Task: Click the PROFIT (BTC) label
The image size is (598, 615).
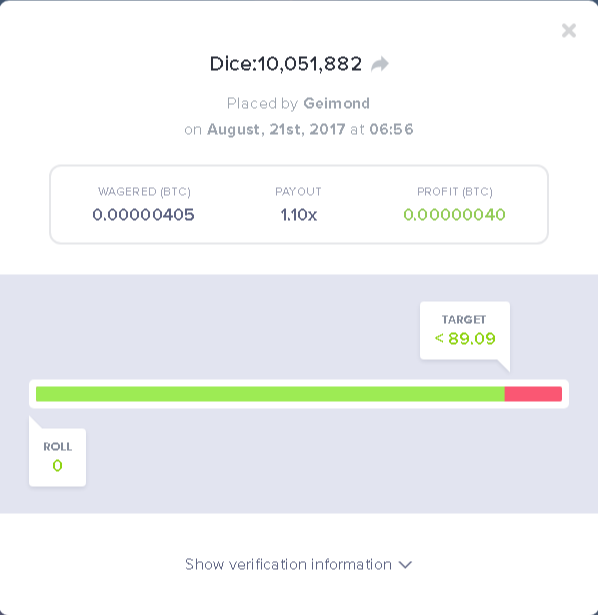Action: [455, 192]
